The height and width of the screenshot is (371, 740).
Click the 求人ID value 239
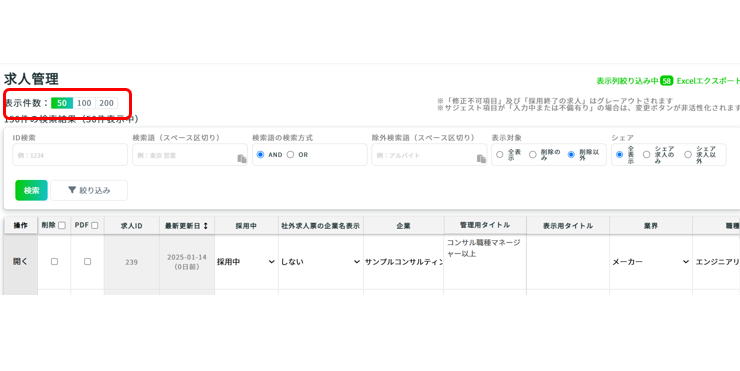point(131,262)
